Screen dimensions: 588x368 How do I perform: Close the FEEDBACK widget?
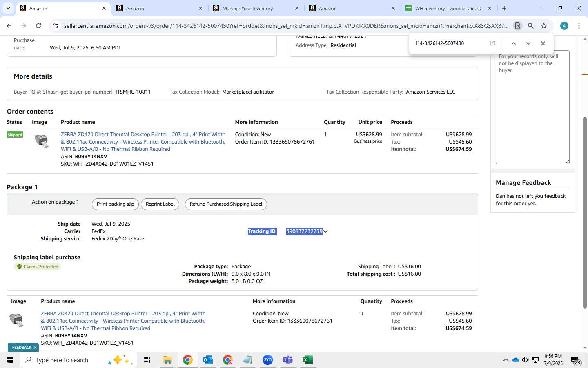(x=35, y=348)
